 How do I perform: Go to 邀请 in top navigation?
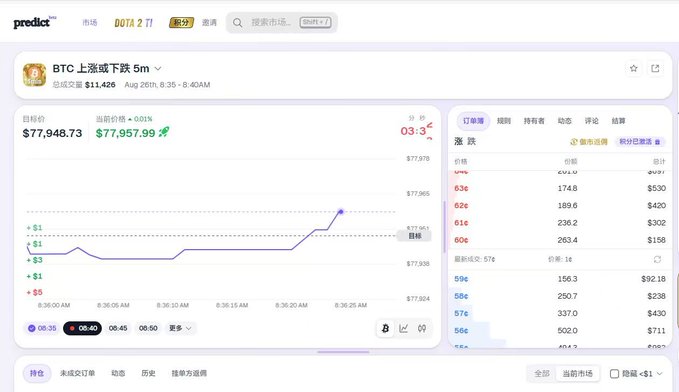click(x=209, y=23)
